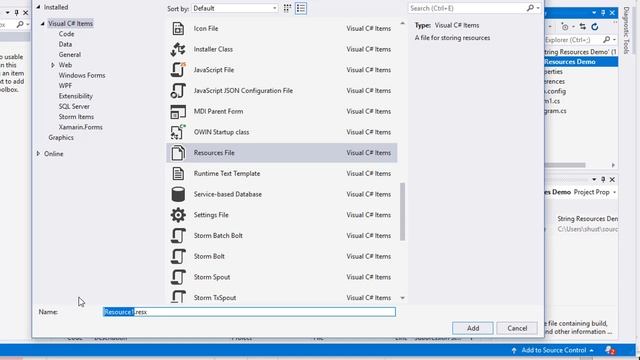Choose the JavaScript JSON Configuration File icon
Image resolution: width=640 pixels, height=360 pixels.
[x=178, y=91]
